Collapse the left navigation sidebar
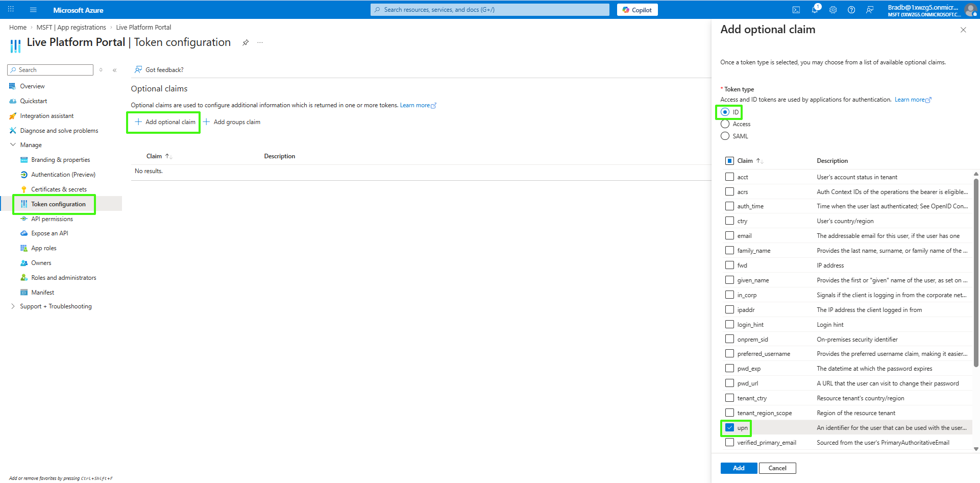This screenshot has width=980, height=483. pos(115,70)
